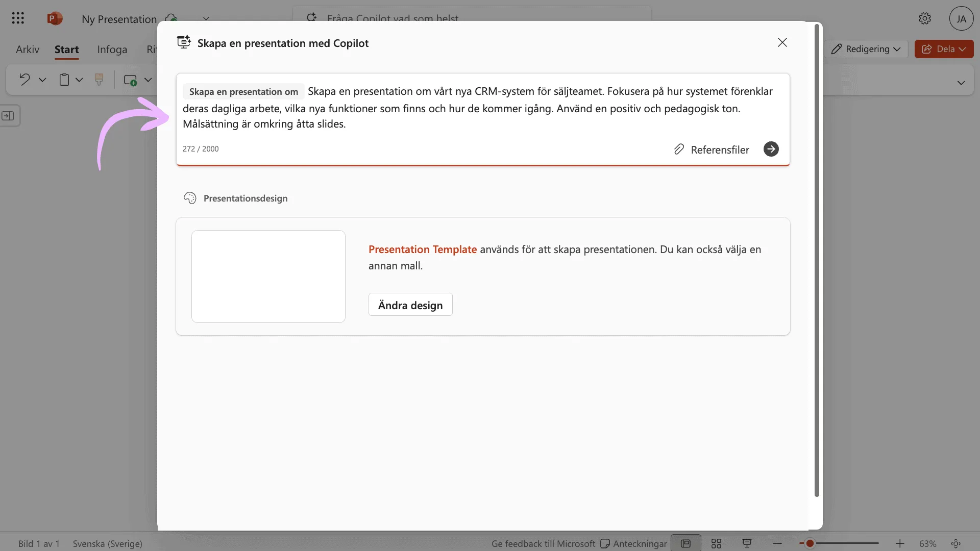The height and width of the screenshot is (551, 980).
Task: Click Ge feedback till Microsoft
Action: coord(543,544)
